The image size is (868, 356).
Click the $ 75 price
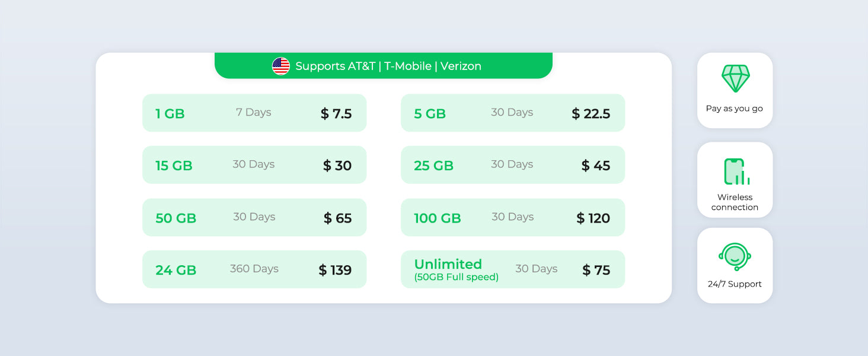tap(596, 271)
